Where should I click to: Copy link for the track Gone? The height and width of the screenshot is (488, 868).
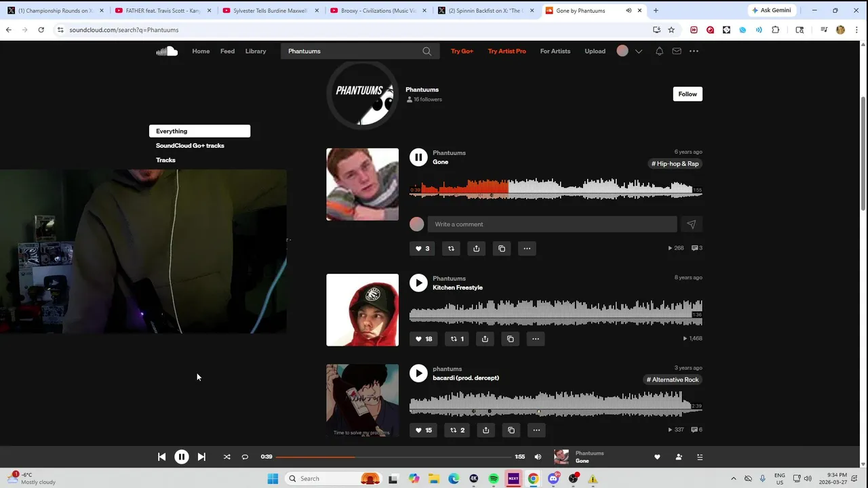click(x=502, y=248)
